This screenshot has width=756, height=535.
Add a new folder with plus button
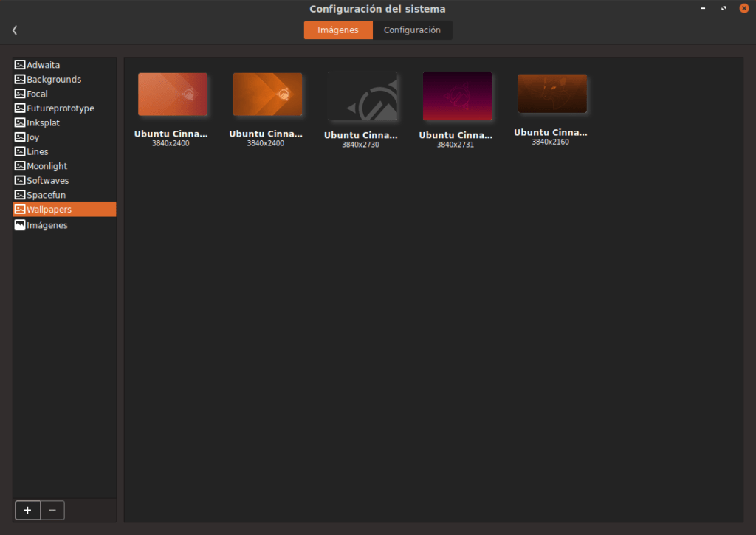tap(27, 510)
